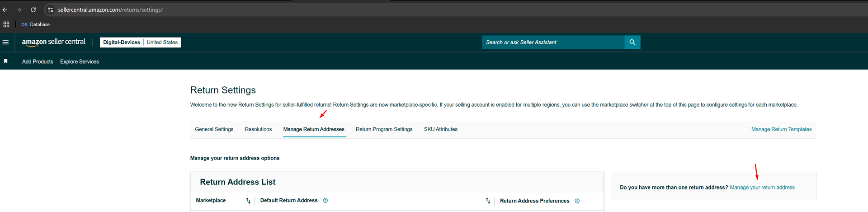Switch to the General Settings tab
868x212 pixels.
214,129
